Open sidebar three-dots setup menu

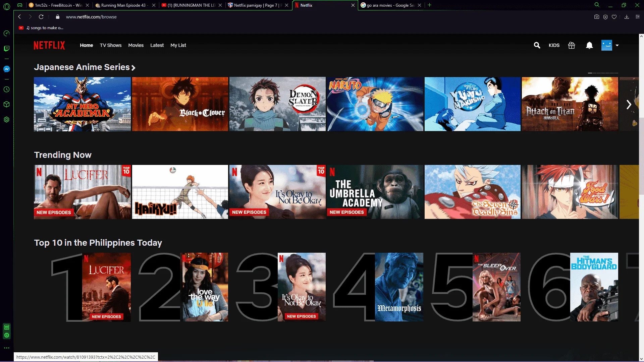click(6, 348)
